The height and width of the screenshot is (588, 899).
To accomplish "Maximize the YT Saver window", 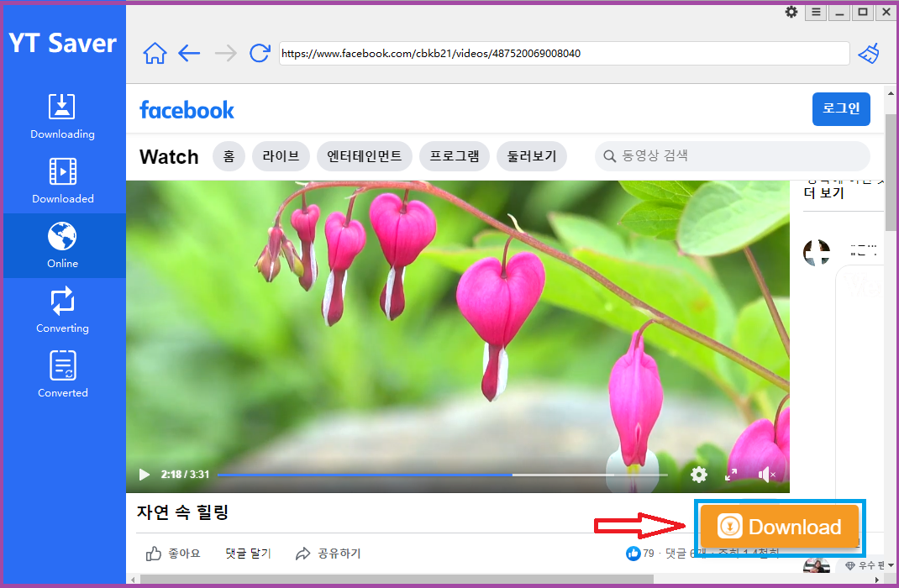I will (863, 12).
